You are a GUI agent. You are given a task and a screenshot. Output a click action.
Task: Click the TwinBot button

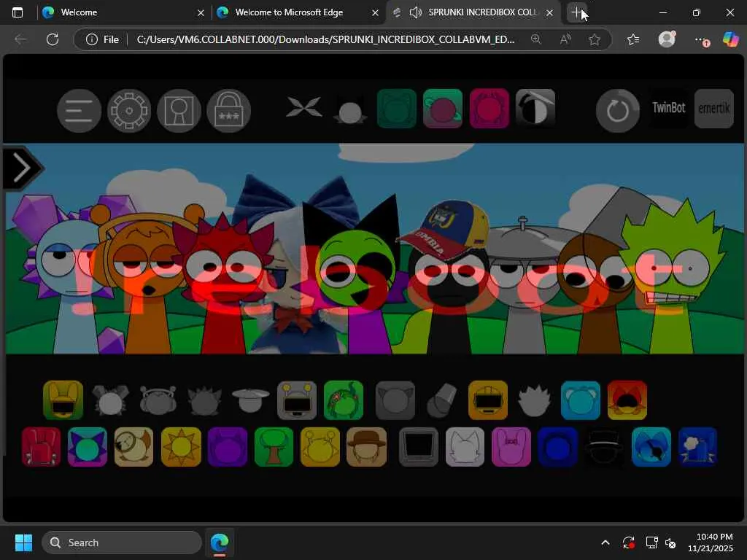(669, 109)
